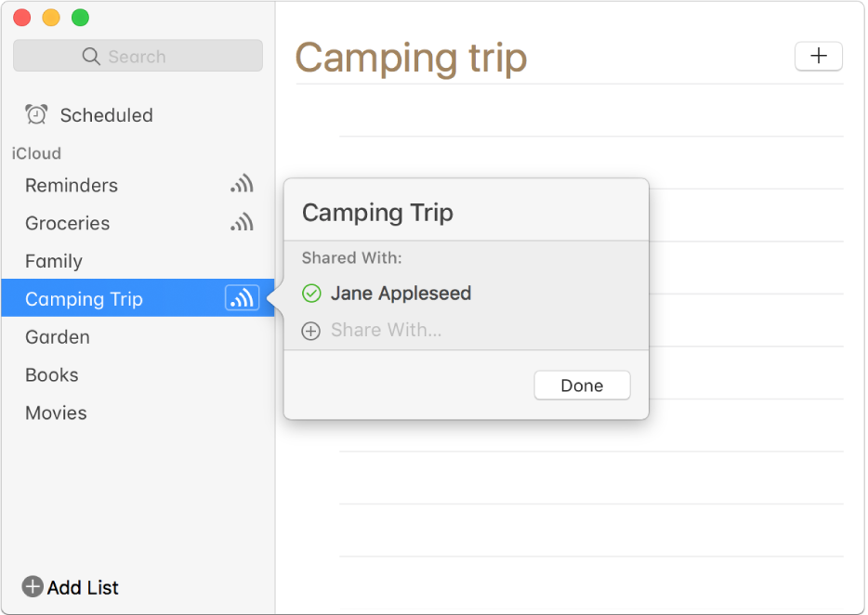Viewport: 868px width, 615px height.
Task: Open the Movies list
Action: click(56, 413)
